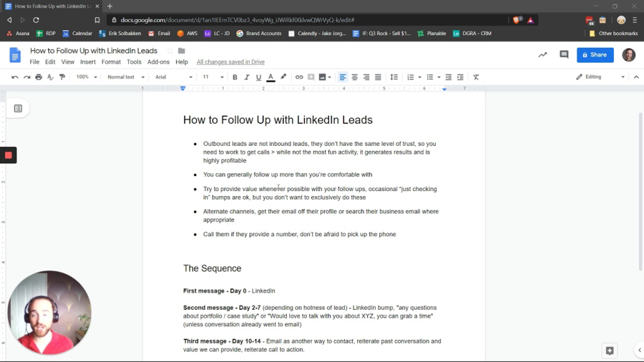
Task: Expand the Normal text style dropdown
Action: [126, 77]
